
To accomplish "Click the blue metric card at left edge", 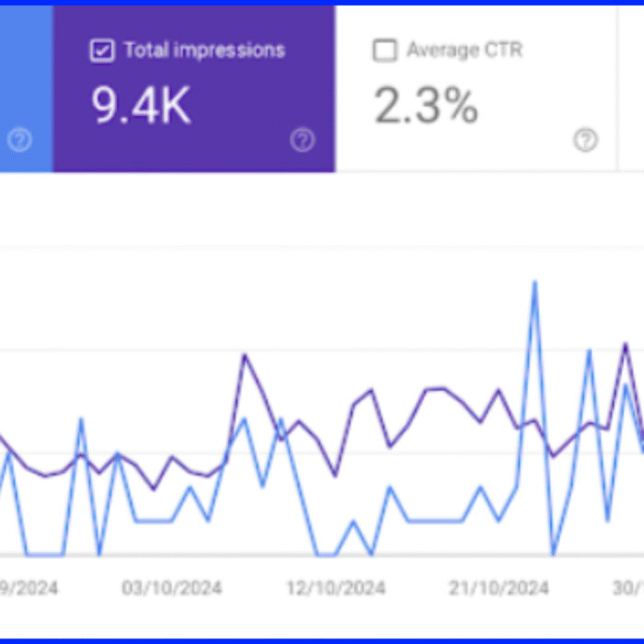I will point(26,89).
